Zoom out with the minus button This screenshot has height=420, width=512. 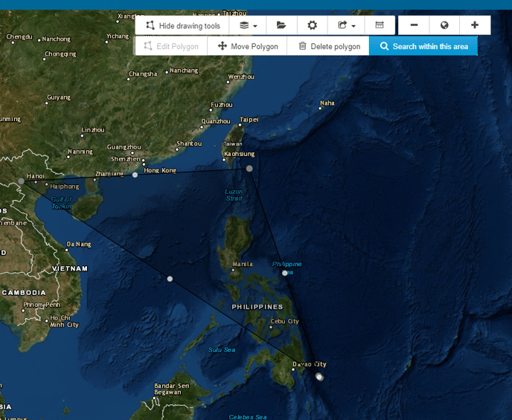(414, 25)
